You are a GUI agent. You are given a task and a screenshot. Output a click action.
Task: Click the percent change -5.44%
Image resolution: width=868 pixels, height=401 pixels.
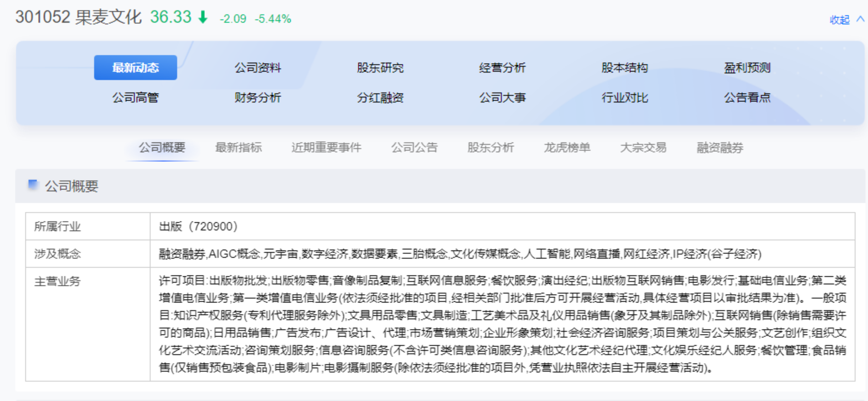point(273,19)
